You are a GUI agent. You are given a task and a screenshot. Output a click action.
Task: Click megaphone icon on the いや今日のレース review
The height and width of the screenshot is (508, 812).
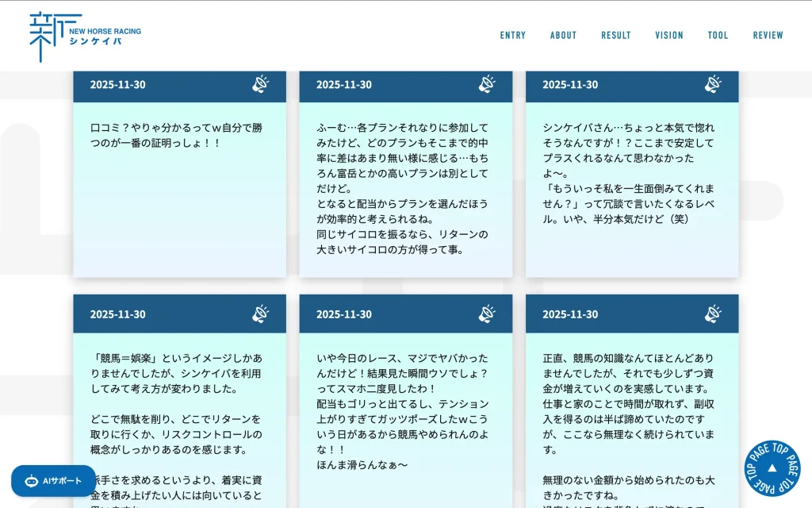point(487,314)
